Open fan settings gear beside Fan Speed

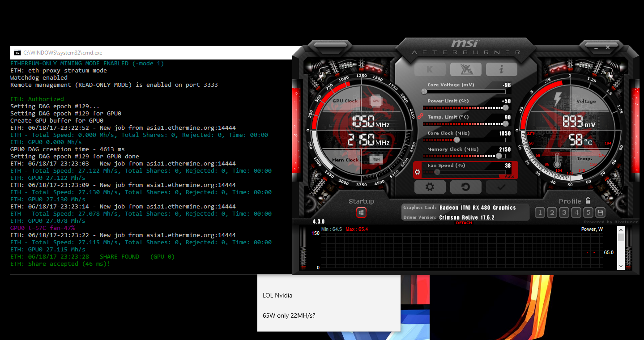(x=418, y=172)
